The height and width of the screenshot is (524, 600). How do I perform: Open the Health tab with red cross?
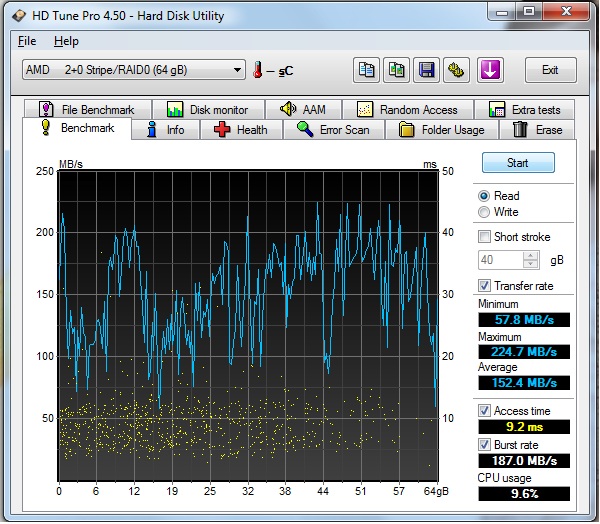(240, 130)
